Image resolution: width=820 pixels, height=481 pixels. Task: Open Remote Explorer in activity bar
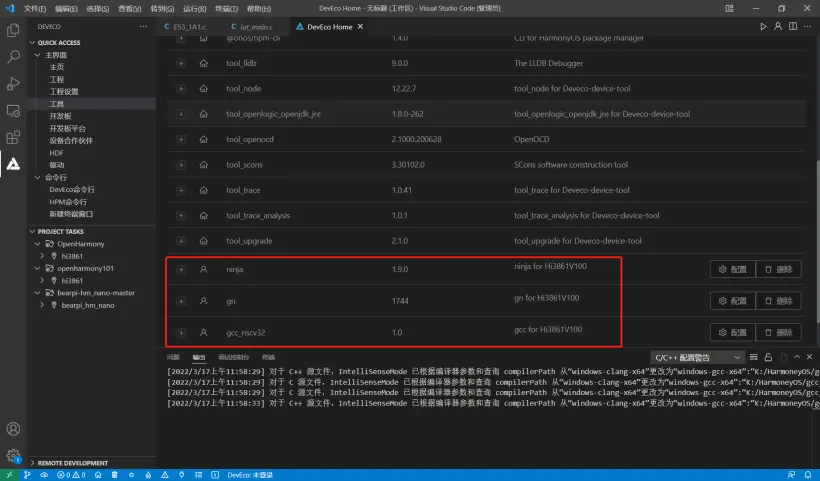click(13, 110)
